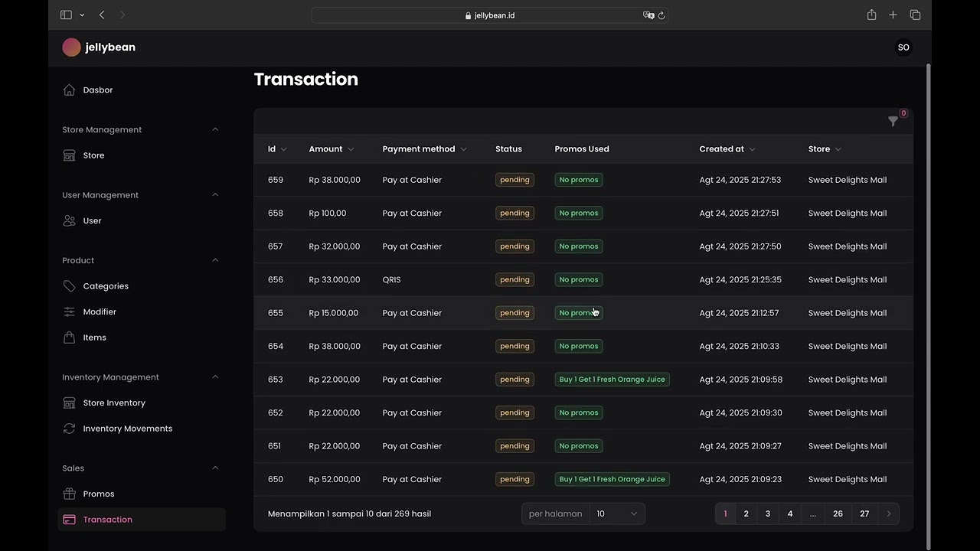Sort by Store column header
Viewport: 980px width, 551px height.
pyautogui.click(x=825, y=149)
